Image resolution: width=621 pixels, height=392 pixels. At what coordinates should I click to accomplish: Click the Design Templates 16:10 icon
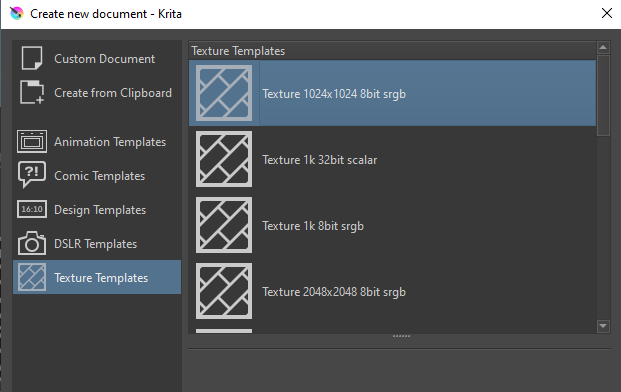[32, 209]
